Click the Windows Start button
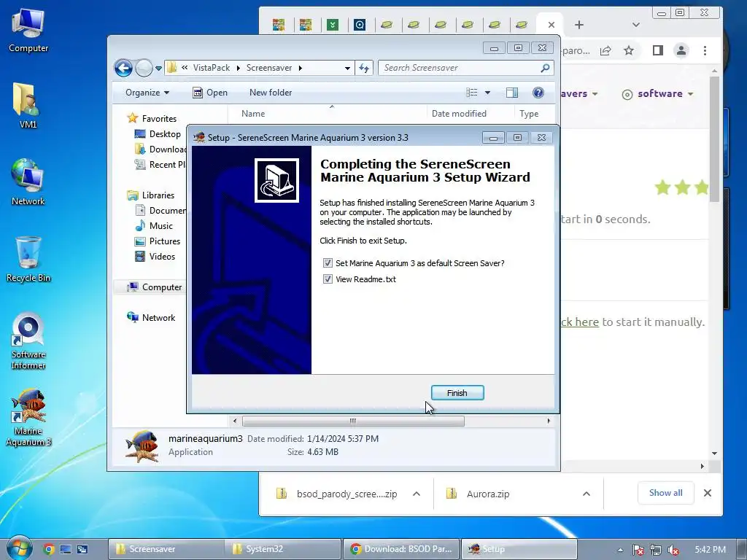 (x=20, y=548)
